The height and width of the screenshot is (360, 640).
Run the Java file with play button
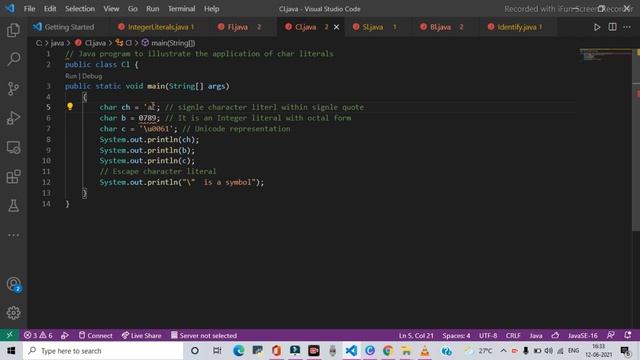597,27
